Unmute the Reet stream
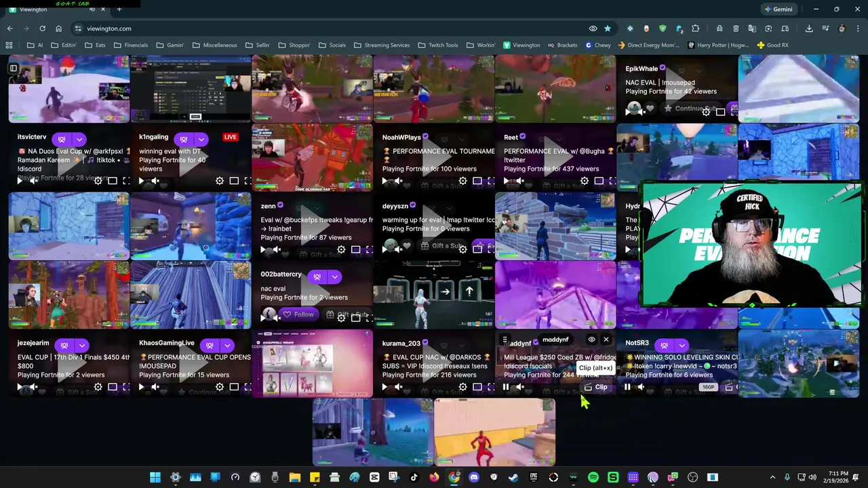 point(520,181)
